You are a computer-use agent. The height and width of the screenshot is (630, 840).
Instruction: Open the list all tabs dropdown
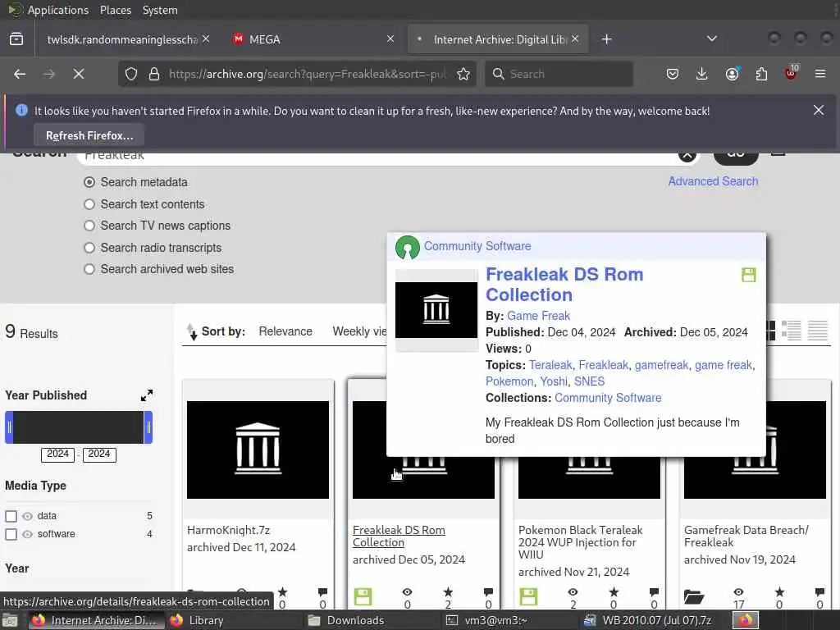click(711, 39)
